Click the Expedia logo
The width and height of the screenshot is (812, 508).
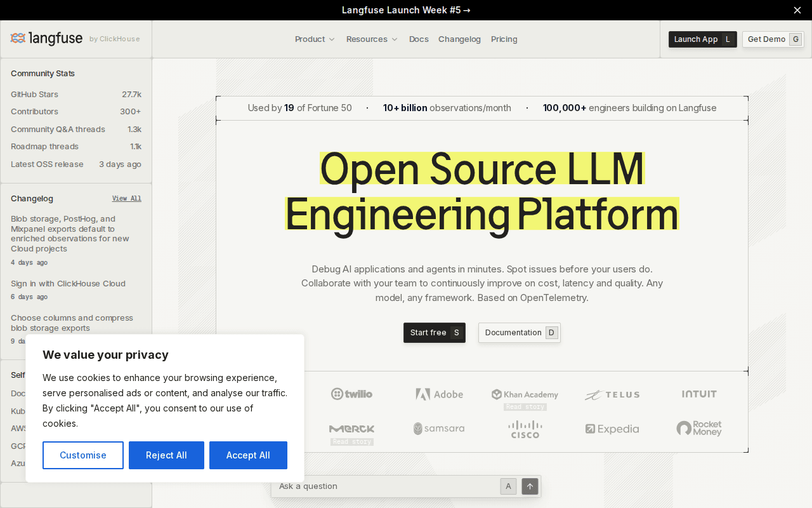coord(612,429)
